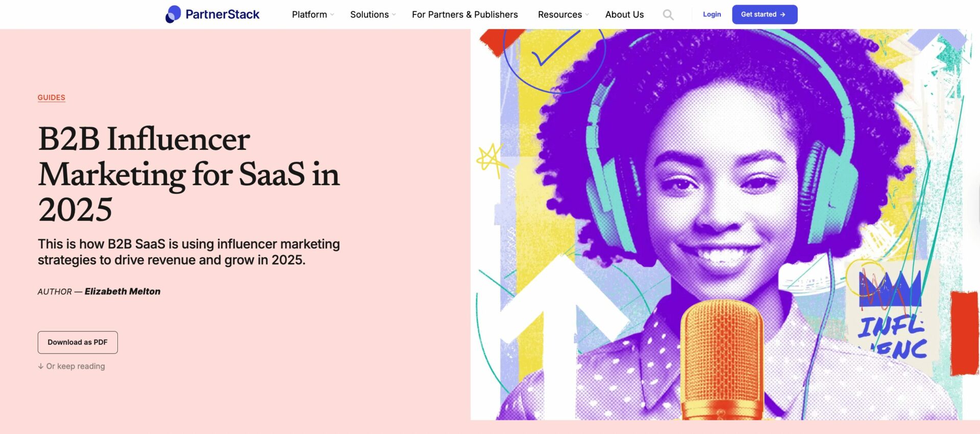Click the PartnerStack logo icon
Image resolution: width=980 pixels, height=434 pixels.
(x=174, y=14)
